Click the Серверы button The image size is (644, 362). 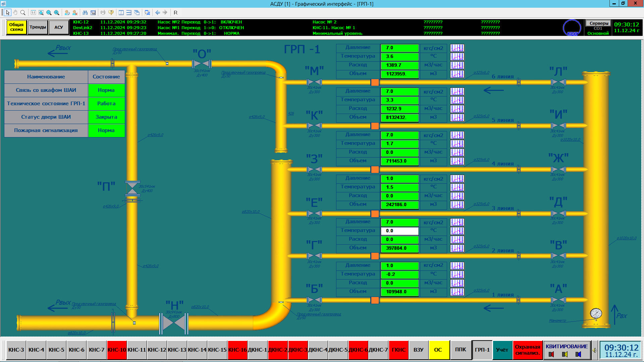point(599,23)
